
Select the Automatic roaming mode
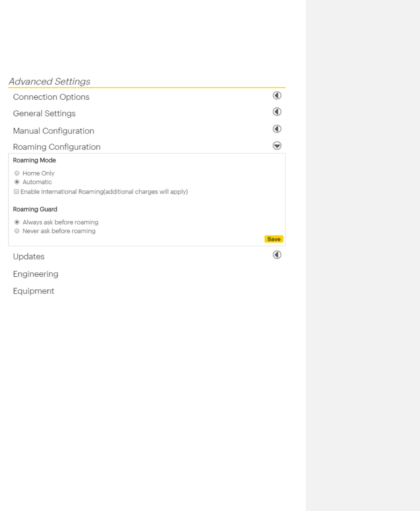pyautogui.click(x=17, y=182)
